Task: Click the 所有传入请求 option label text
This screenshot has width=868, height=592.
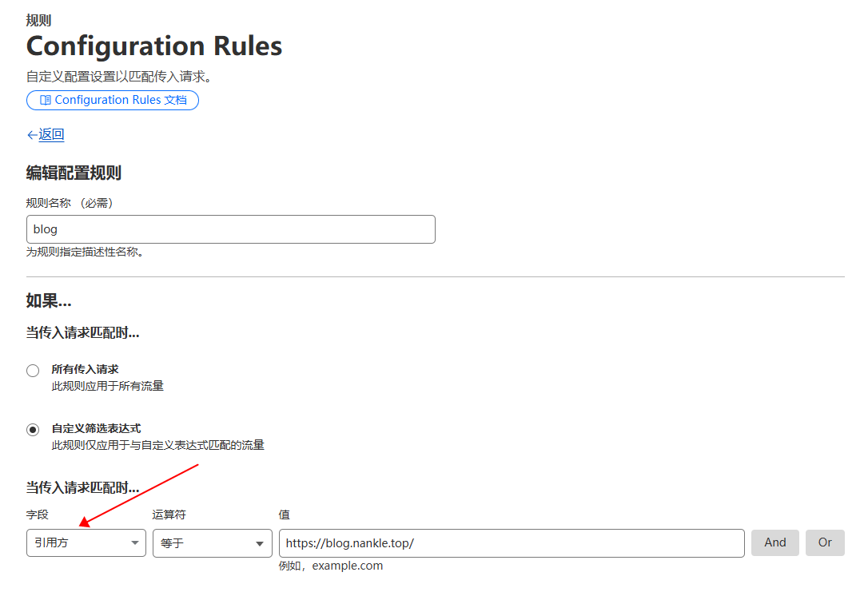Action: pyautogui.click(x=85, y=370)
